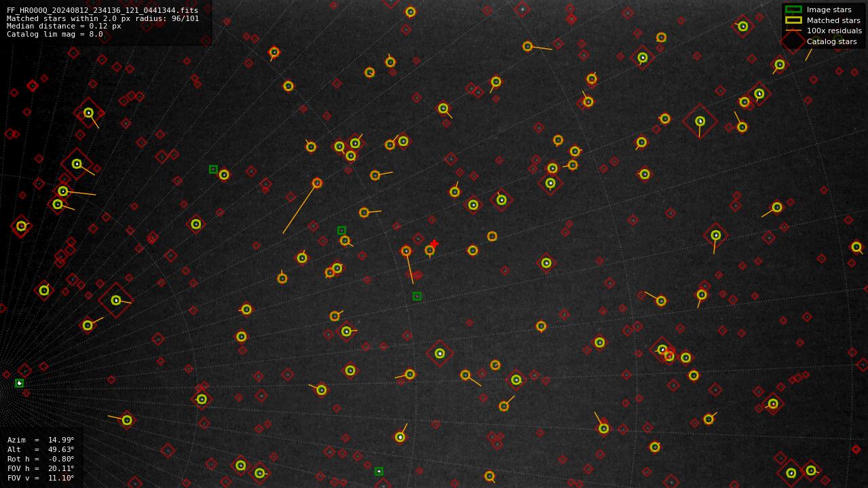
Task: Click the orange 100x residuals legend line
Action: [x=793, y=31]
